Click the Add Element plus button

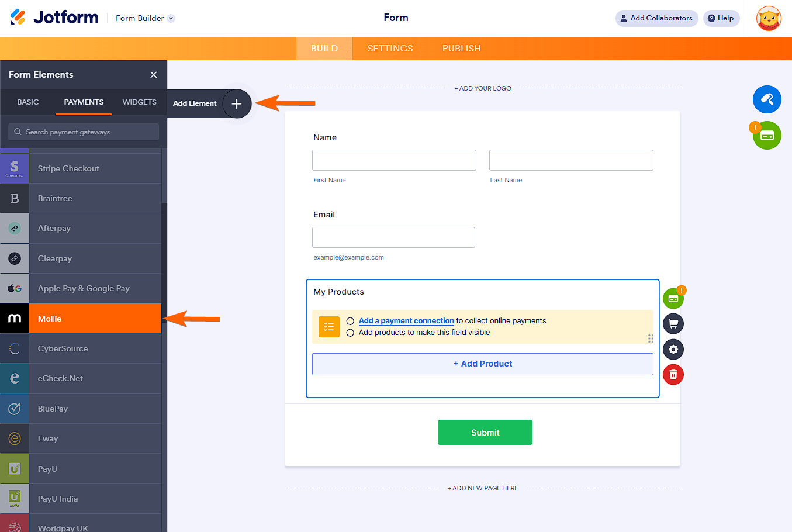[236, 103]
